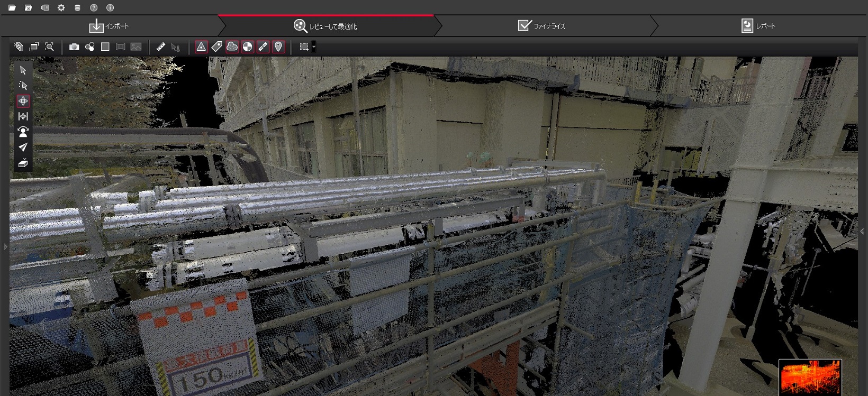Switch to the インポート tab

[109, 26]
